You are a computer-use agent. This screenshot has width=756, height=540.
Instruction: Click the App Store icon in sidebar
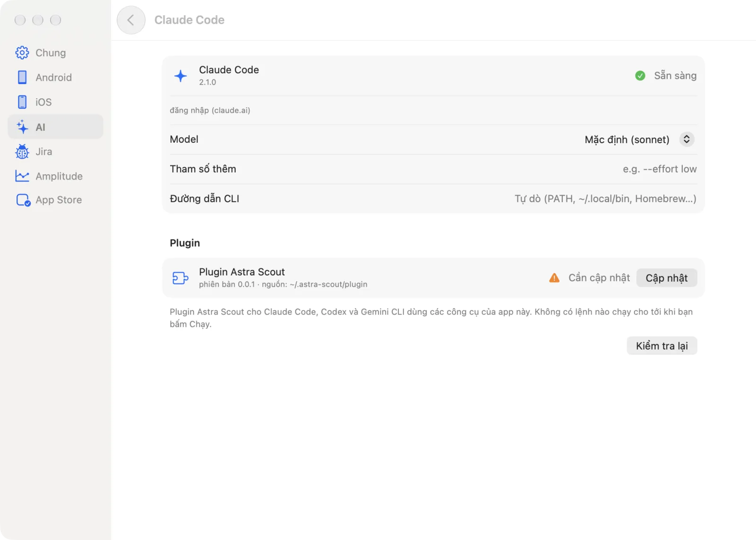coord(23,200)
